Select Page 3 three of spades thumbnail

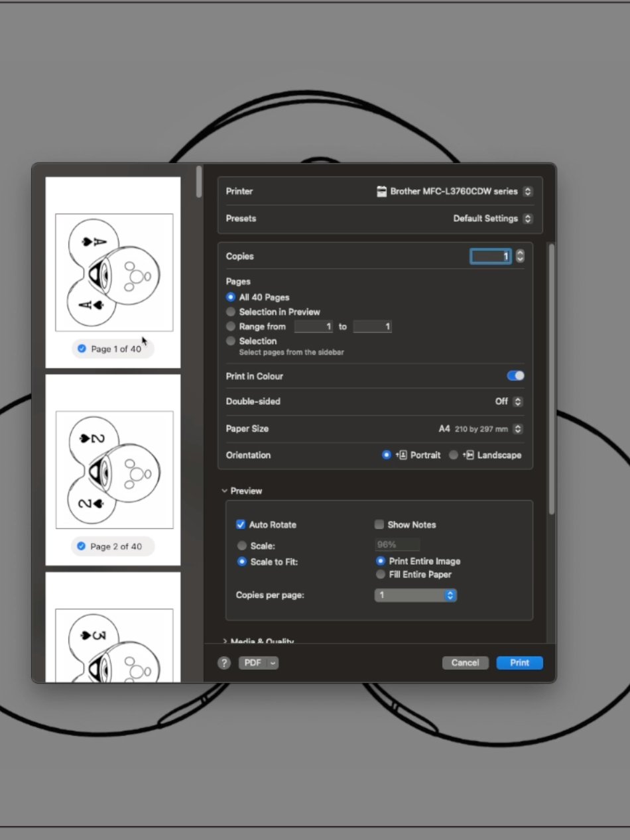[x=114, y=645]
